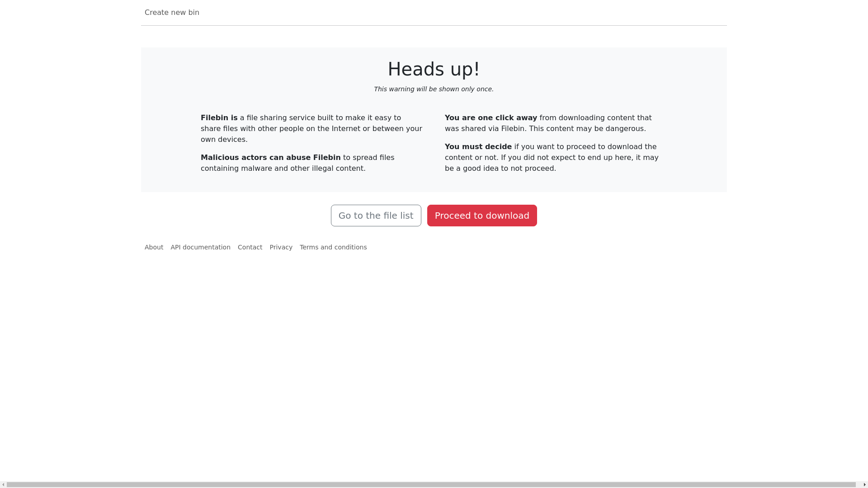Click the 'Filebin is' bold text
The width and height of the screenshot is (868, 488).
[x=219, y=118]
